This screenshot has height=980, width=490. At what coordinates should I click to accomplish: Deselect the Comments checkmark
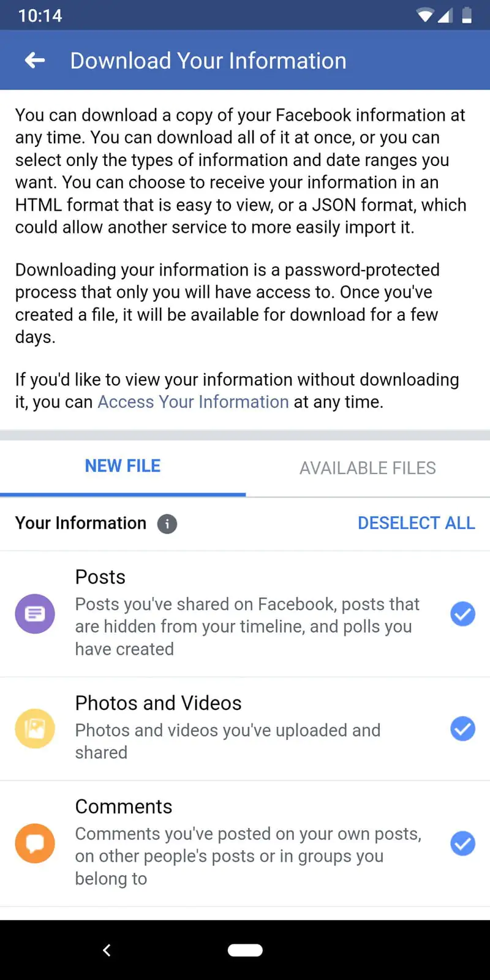pyautogui.click(x=462, y=843)
